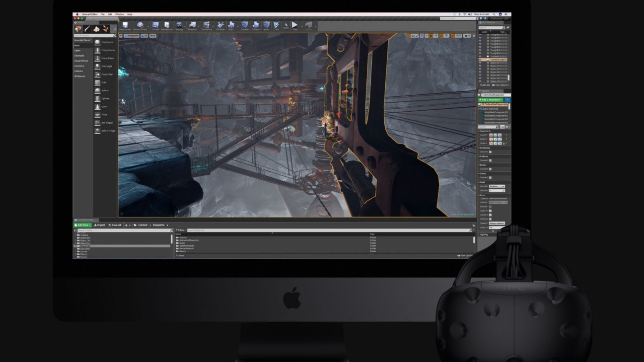644x362 pixels.
Task: Click the Build toolbar icon
Action: coord(231,26)
